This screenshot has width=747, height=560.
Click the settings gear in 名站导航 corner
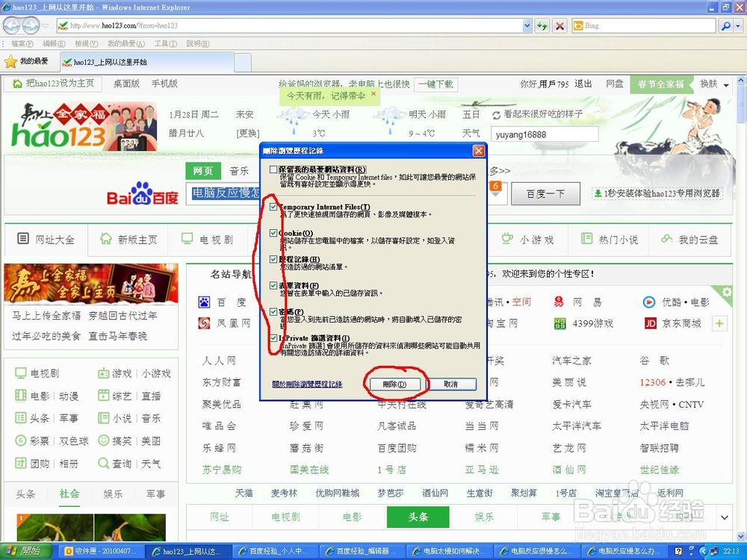point(726,292)
